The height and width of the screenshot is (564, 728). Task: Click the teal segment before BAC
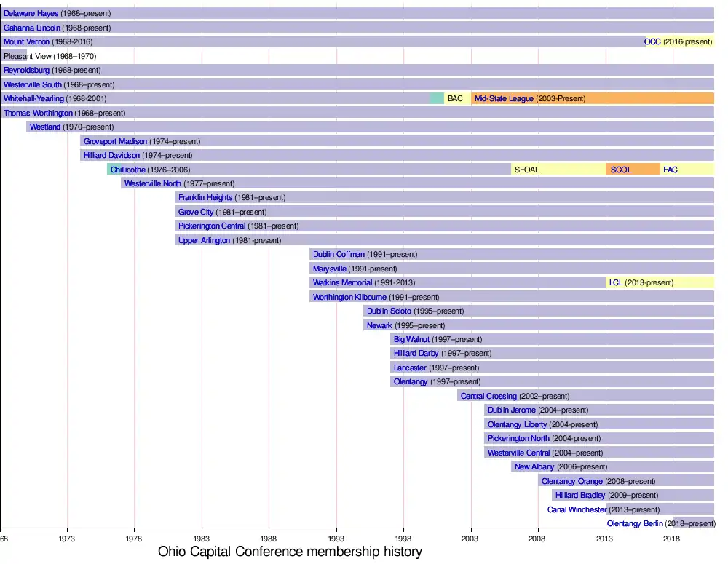coord(436,98)
